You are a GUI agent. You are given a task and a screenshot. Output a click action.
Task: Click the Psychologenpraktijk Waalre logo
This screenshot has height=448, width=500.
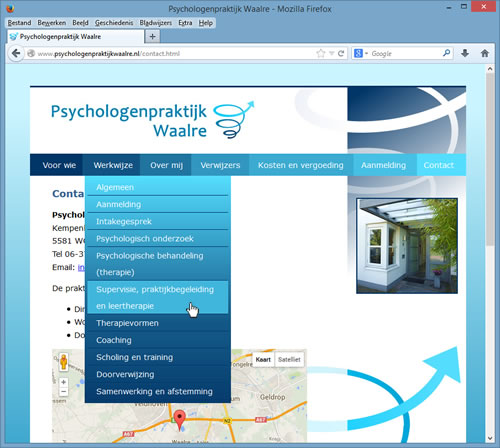click(152, 121)
